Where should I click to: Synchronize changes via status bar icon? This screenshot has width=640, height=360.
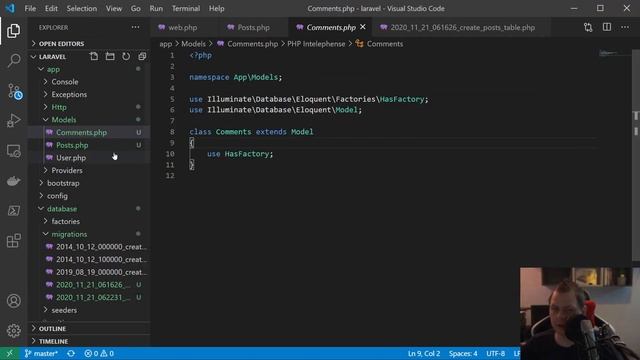pyautogui.click(x=71, y=353)
